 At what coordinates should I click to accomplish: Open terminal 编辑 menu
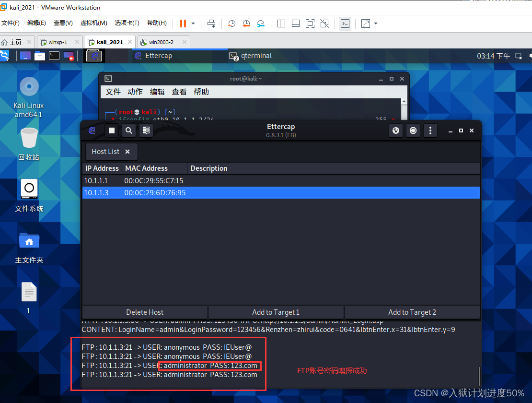click(157, 92)
